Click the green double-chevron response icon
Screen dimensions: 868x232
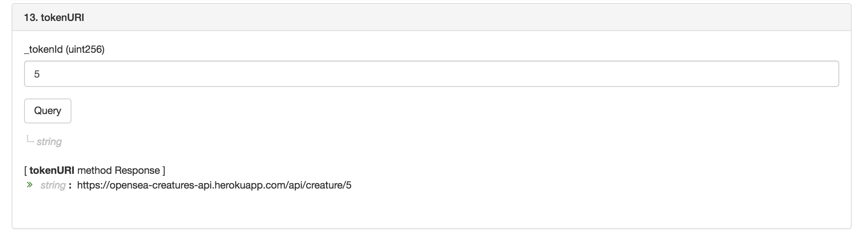pos(30,185)
